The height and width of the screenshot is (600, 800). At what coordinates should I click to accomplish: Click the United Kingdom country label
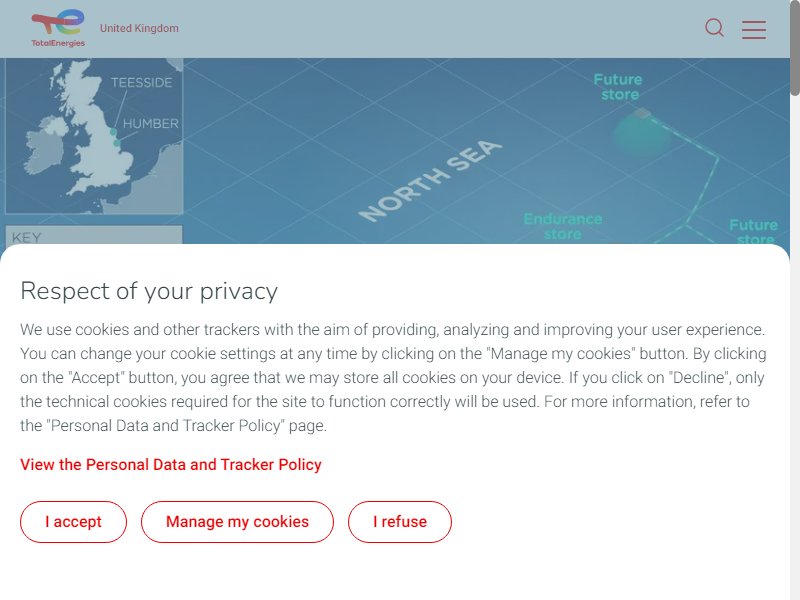click(139, 29)
